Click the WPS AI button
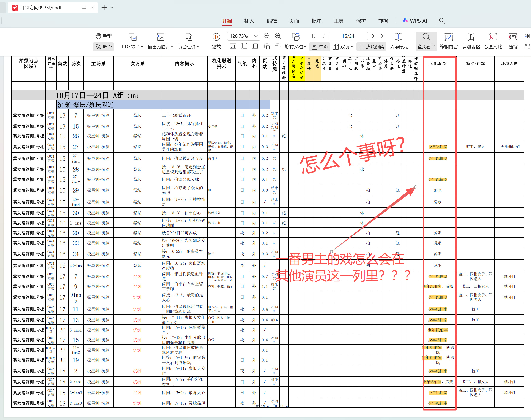 pos(415,21)
